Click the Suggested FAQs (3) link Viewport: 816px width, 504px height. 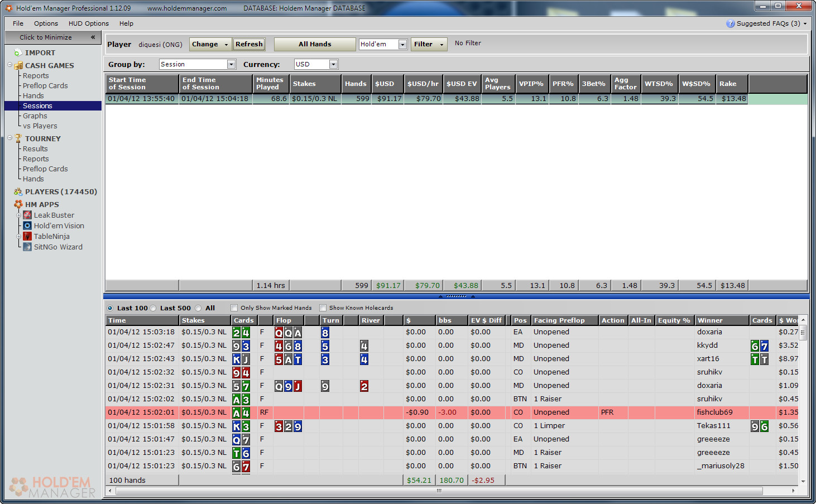point(768,23)
